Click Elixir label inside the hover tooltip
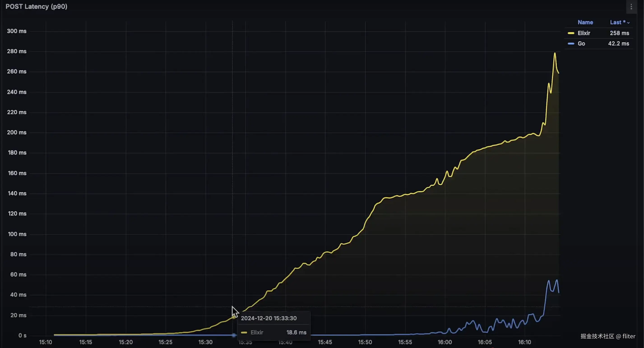Screen dimensions: 644x348 tap(257, 332)
